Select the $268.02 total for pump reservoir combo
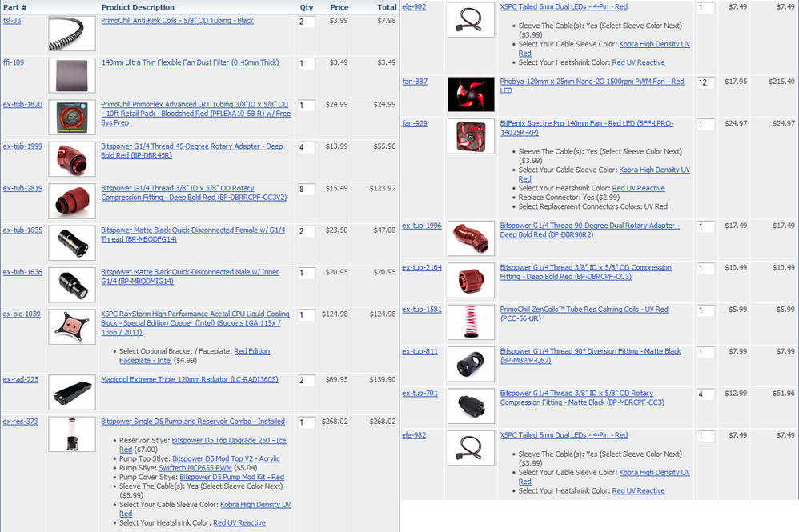 (x=382, y=422)
